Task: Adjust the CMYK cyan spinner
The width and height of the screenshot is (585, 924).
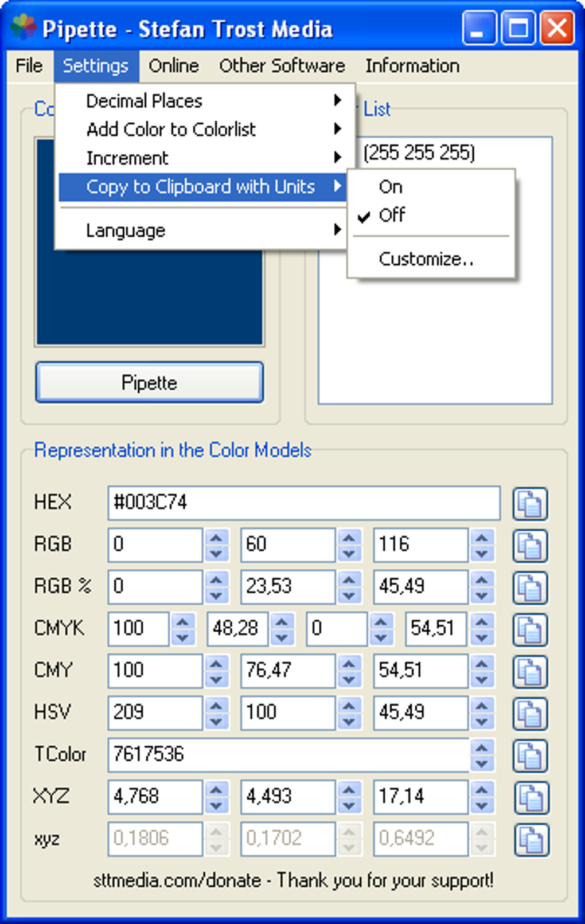Action: coord(183,629)
